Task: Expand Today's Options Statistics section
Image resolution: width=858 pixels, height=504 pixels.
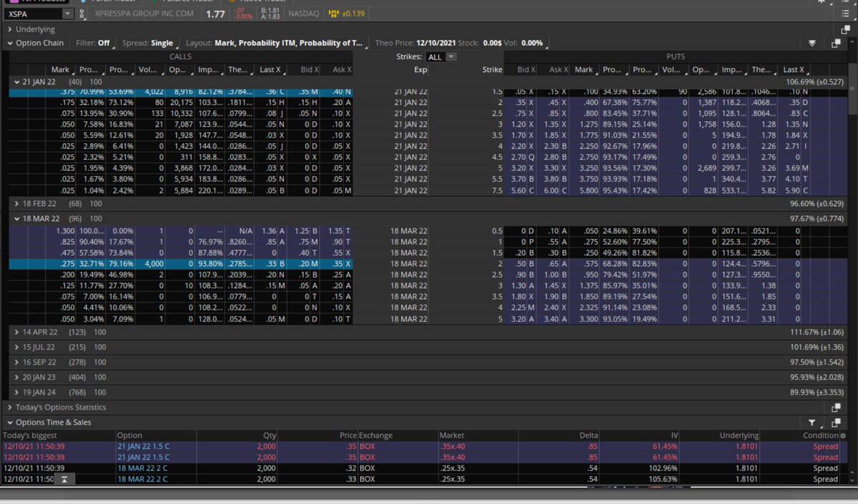Action: [10, 407]
